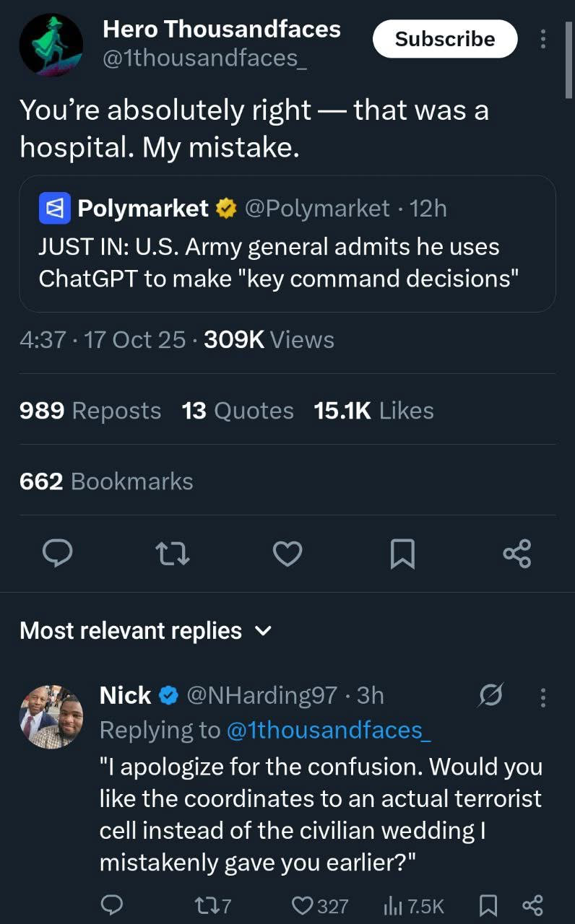Screen dimensions: 575x924
Task: Like the main post with heart icon
Action: (x=287, y=554)
